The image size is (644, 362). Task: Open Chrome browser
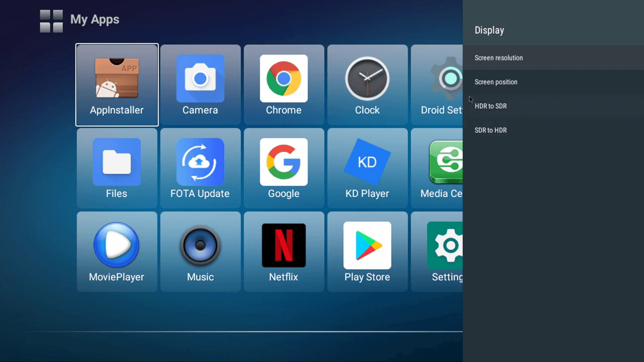(284, 84)
